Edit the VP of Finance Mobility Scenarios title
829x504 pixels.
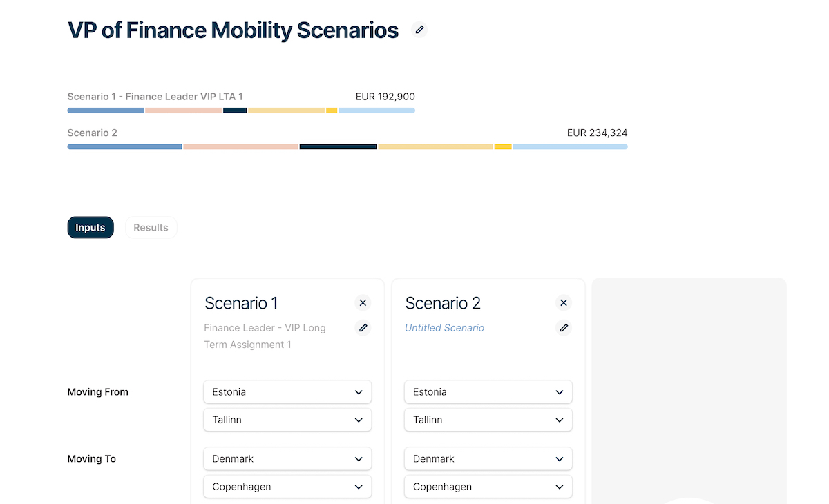point(419,30)
